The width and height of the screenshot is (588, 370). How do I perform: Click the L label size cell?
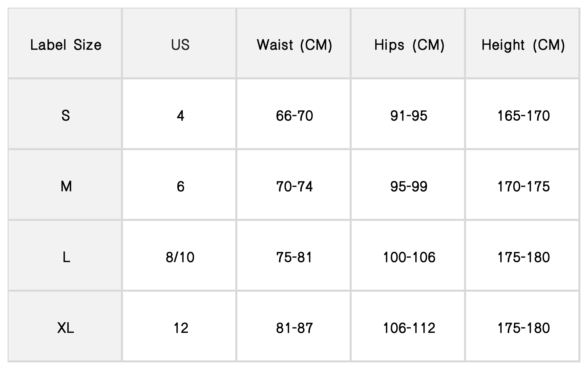coord(66,257)
